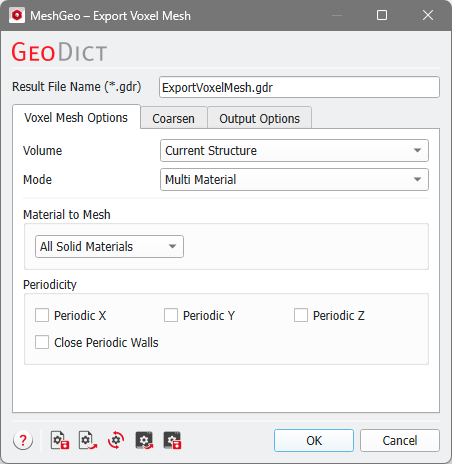This screenshot has height=464, width=452.
Task: Click the GeoDict logo
Action: coord(59,52)
